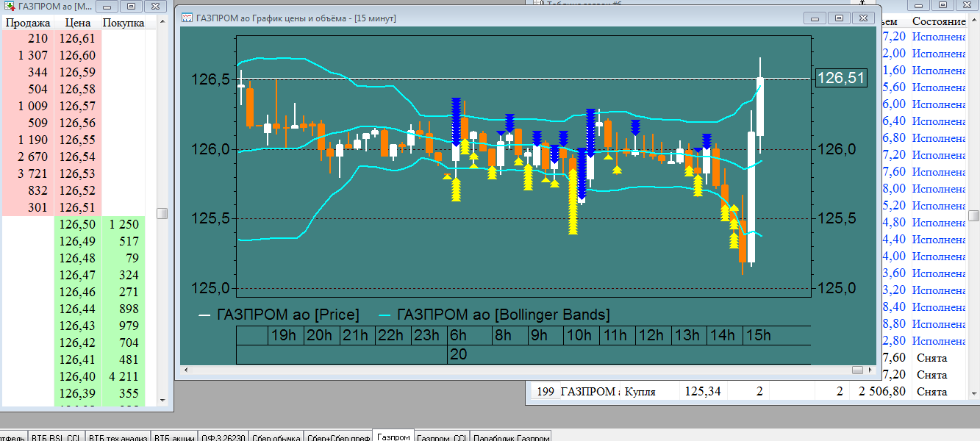Click the Продажа column header
The width and height of the screenshot is (980, 441).
coord(27,23)
